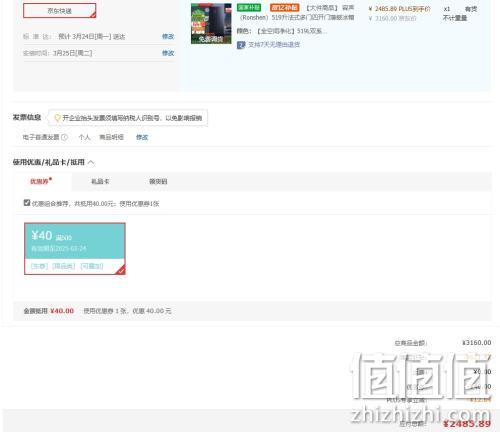Open the refrigerator product thumbnail
The image size is (500, 432).
point(211,24)
